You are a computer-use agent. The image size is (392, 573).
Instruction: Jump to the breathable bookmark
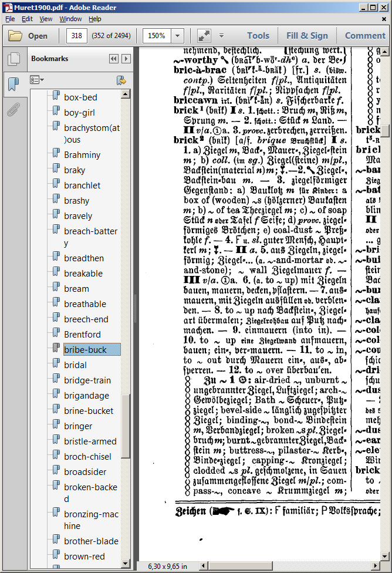pos(85,304)
